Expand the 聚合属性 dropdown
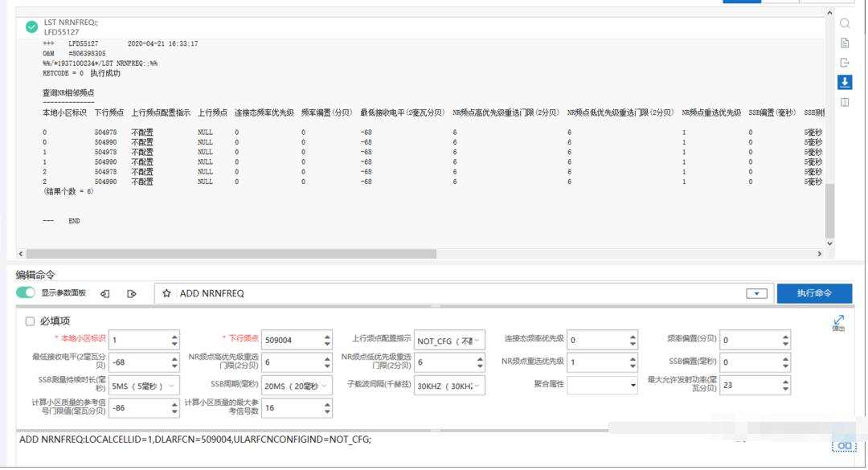 click(603, 385)
